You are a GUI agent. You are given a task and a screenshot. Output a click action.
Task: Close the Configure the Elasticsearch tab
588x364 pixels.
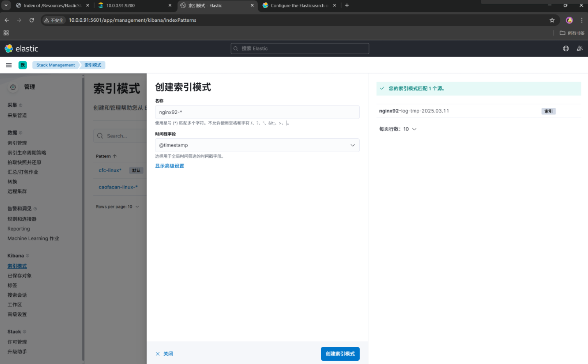pos(335,5)
